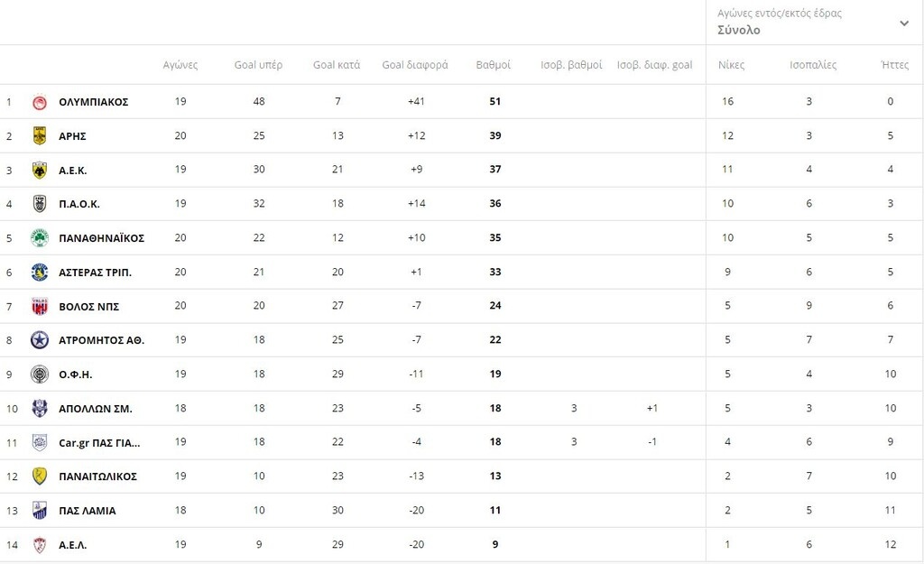Click the Panetolikos yellow crest icon
The width and height of the screenshot is (924, 564).
point(39,476)
